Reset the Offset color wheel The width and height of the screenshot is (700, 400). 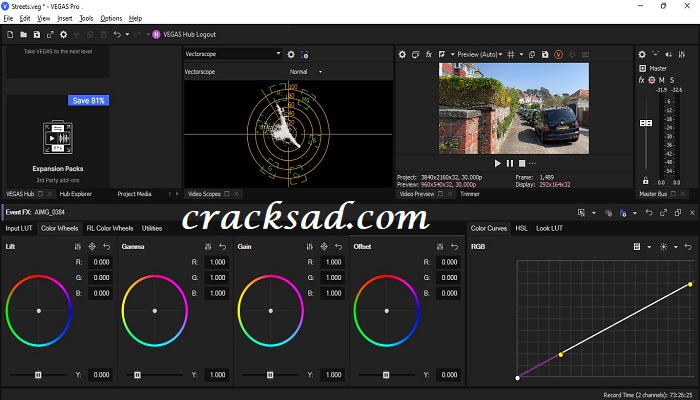coord(454,246)
